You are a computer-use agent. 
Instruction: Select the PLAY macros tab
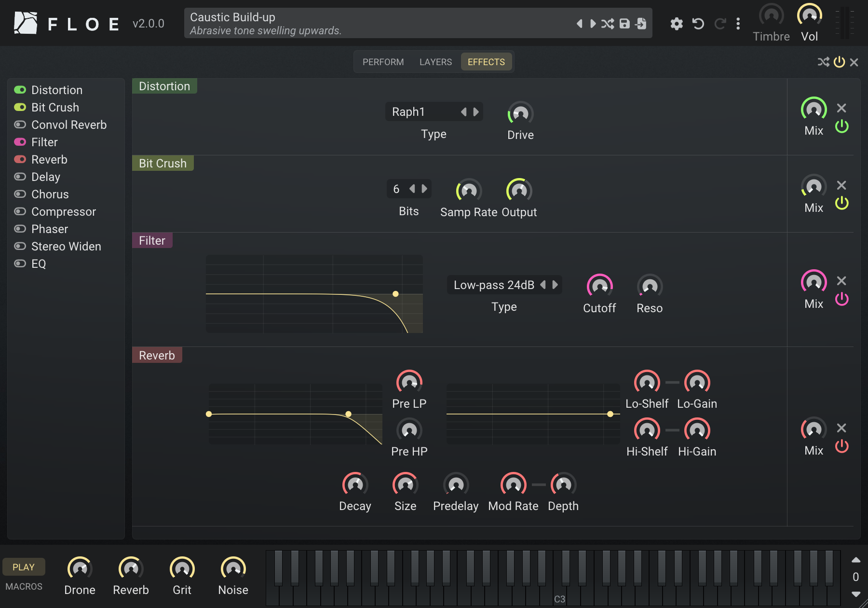pyautogui.click(x=24, y=567)
